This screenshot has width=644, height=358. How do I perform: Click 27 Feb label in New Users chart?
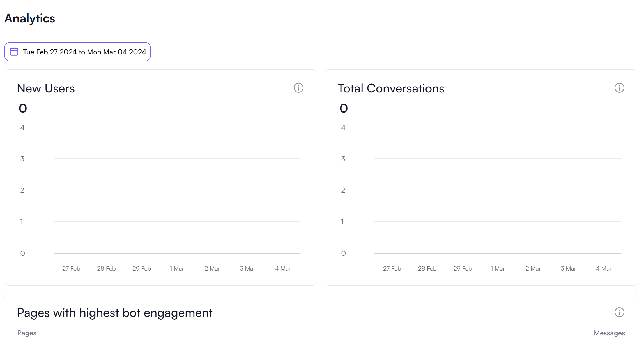pos(71,268)
